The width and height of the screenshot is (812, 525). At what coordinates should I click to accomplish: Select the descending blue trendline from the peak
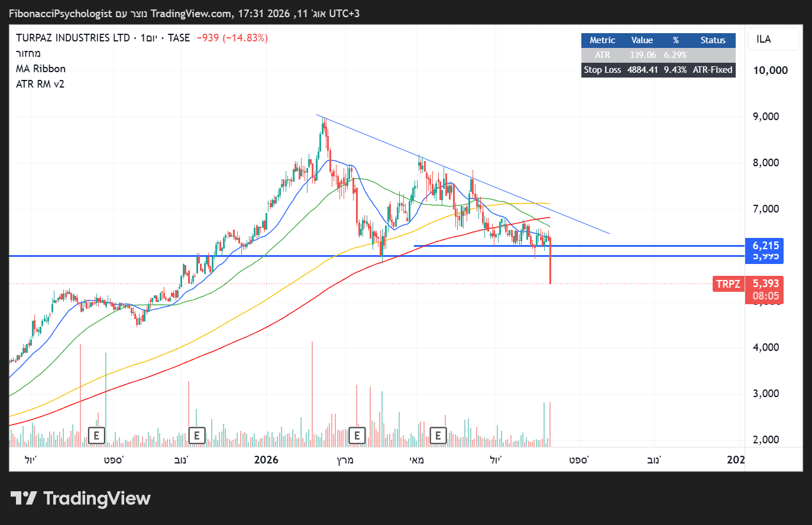coord(462,174)
